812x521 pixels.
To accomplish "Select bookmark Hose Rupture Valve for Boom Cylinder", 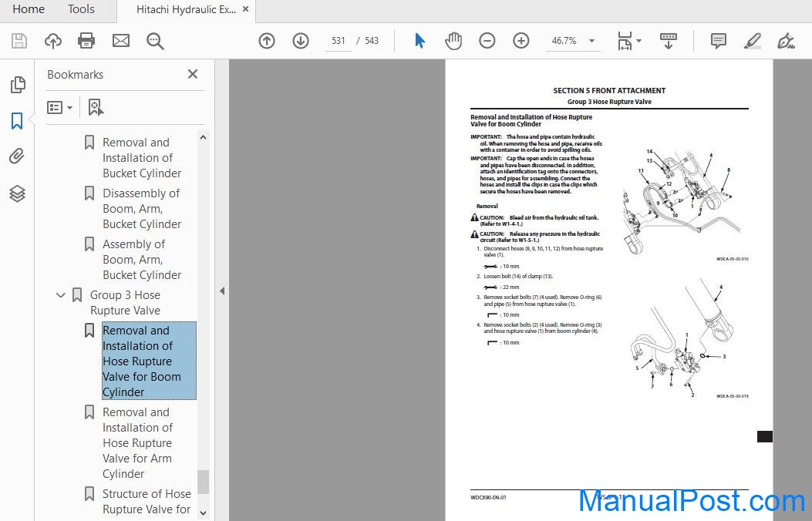I will [x=149, y=361].
